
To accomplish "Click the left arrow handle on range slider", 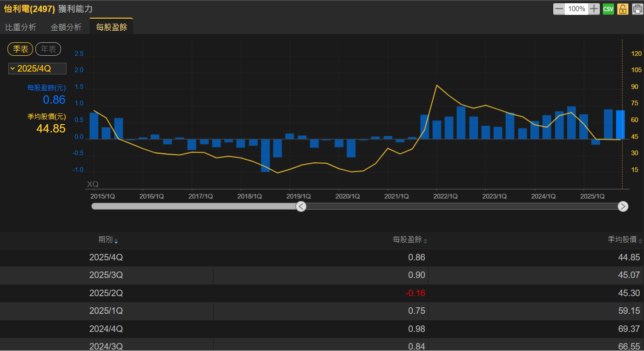I will tap(301, 206).
